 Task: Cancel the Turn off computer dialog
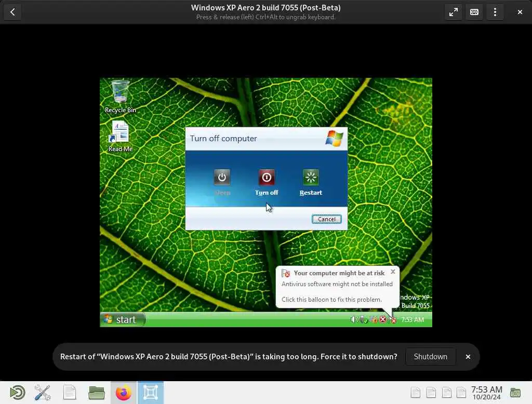pos(326,219)
